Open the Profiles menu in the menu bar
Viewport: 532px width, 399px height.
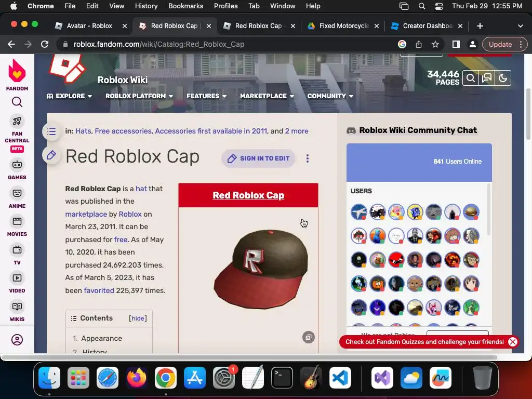(x=225, y=6)
